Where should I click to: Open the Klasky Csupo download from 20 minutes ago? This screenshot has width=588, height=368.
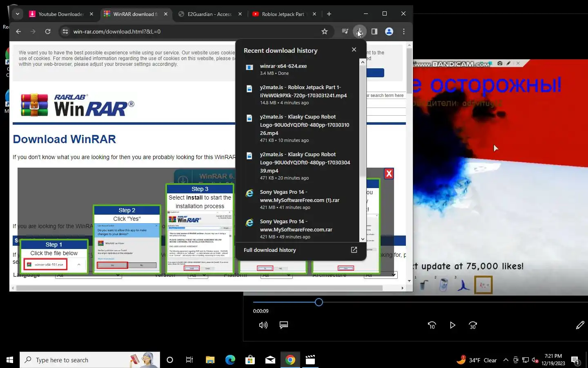(298, 166)
